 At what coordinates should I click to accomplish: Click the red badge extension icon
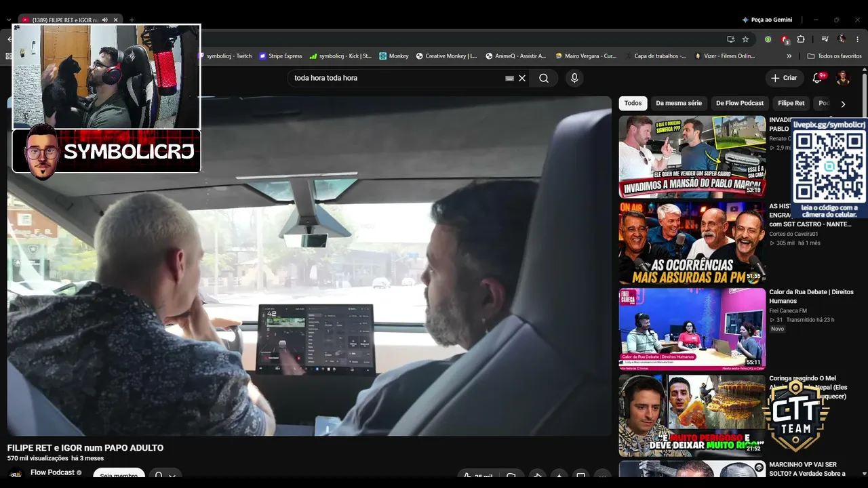pos(785,39)
